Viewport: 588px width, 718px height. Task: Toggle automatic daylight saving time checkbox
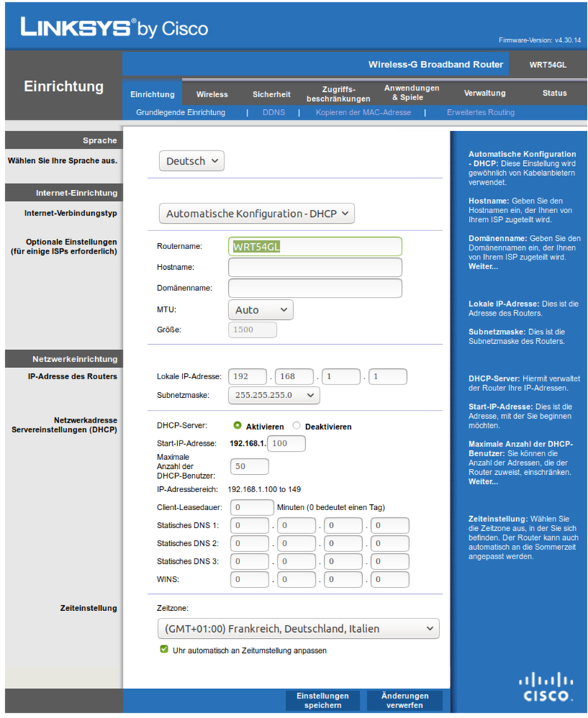pos(164,650)
